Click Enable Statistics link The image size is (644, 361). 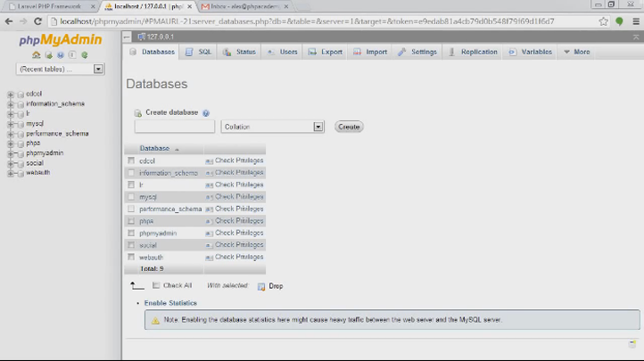170,303
